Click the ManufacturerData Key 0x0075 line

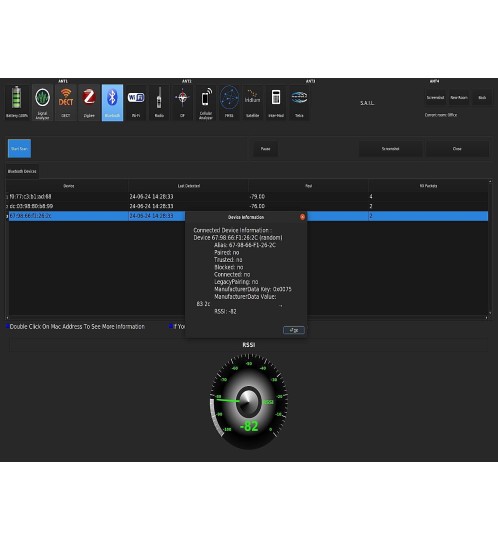tap(253, 289)
